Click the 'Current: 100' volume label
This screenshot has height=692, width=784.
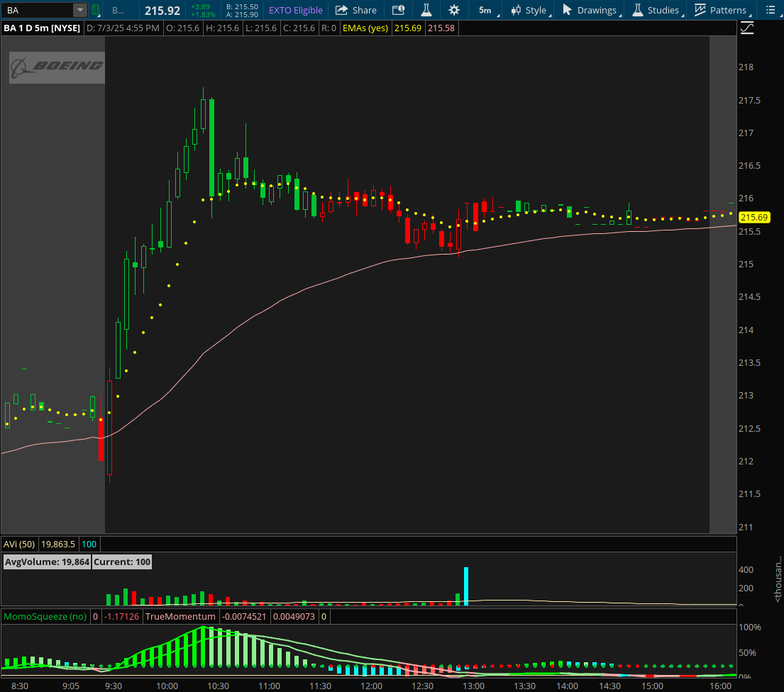[x=122, y=562]
